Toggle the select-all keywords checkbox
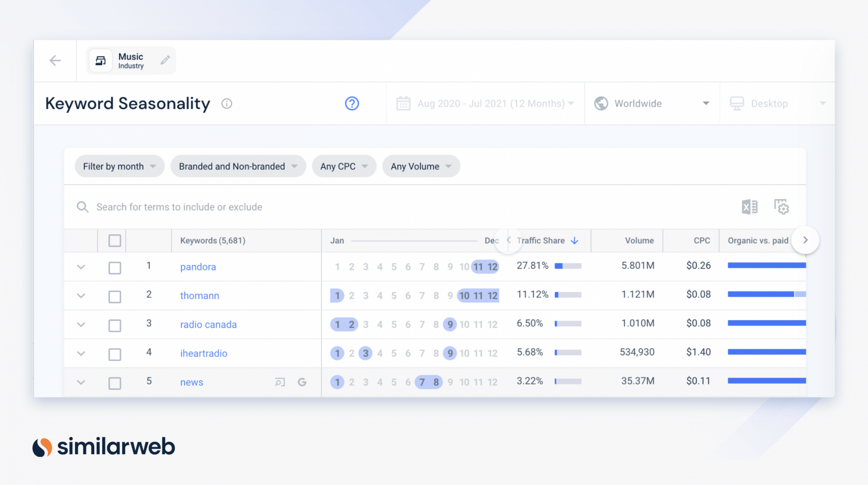Screen dimensions: 868x485 pyautogui.click(x=115, y=241)
